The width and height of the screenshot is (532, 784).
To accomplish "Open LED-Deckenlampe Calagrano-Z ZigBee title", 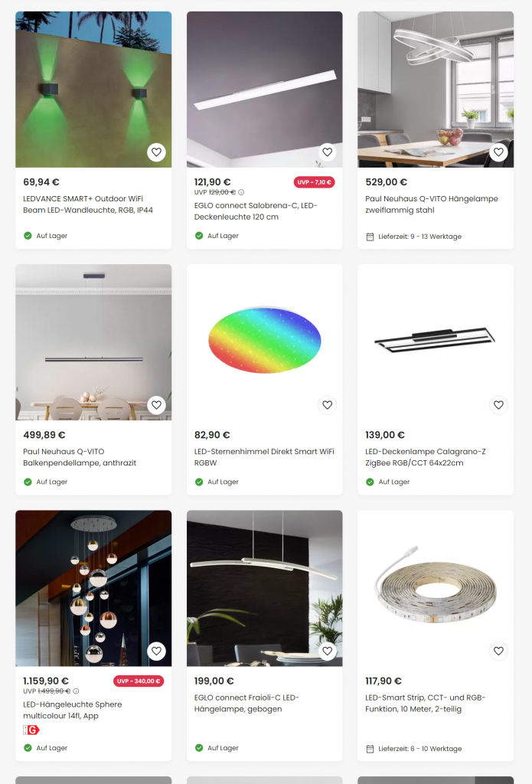I will tap(426, 458).
